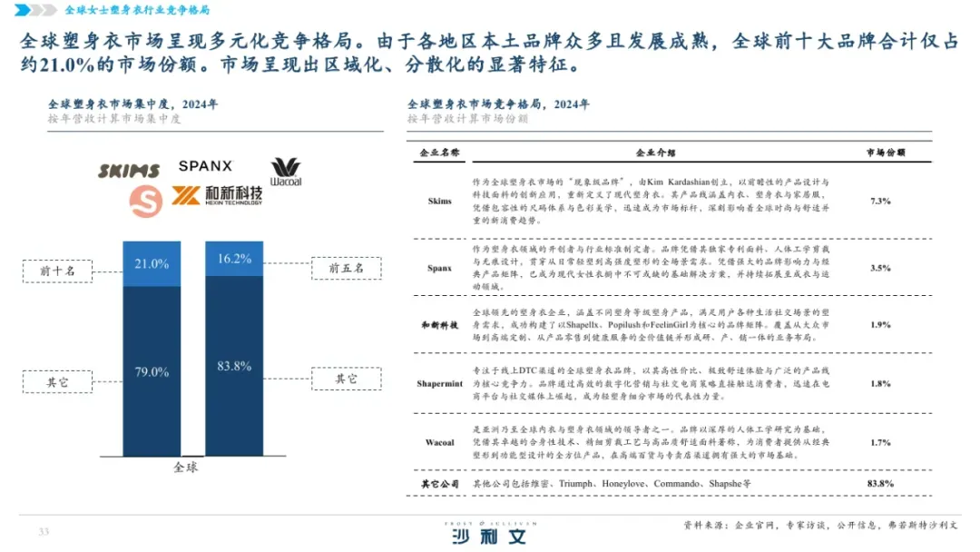The height and width of the screenshot is (552, 980).
Task: Select the 83.8% dark blue bar segment
Action: coord(234,366)
